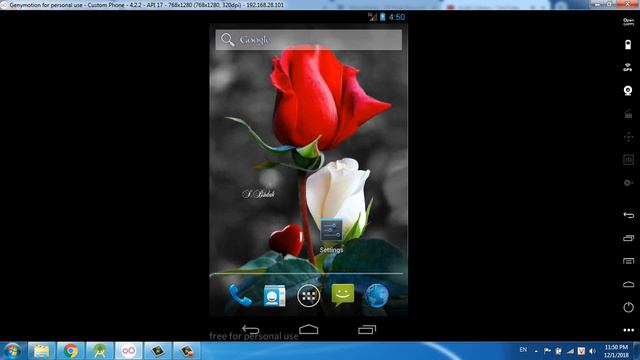Open Android Studio from the taskbar
640x360 pixels.
(99, 351)
